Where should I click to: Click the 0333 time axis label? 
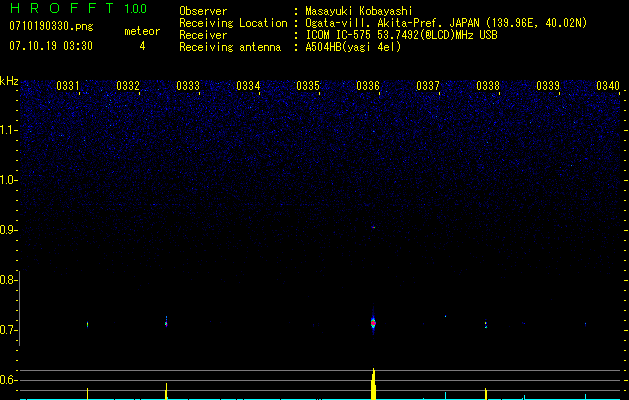click(188, 86)
